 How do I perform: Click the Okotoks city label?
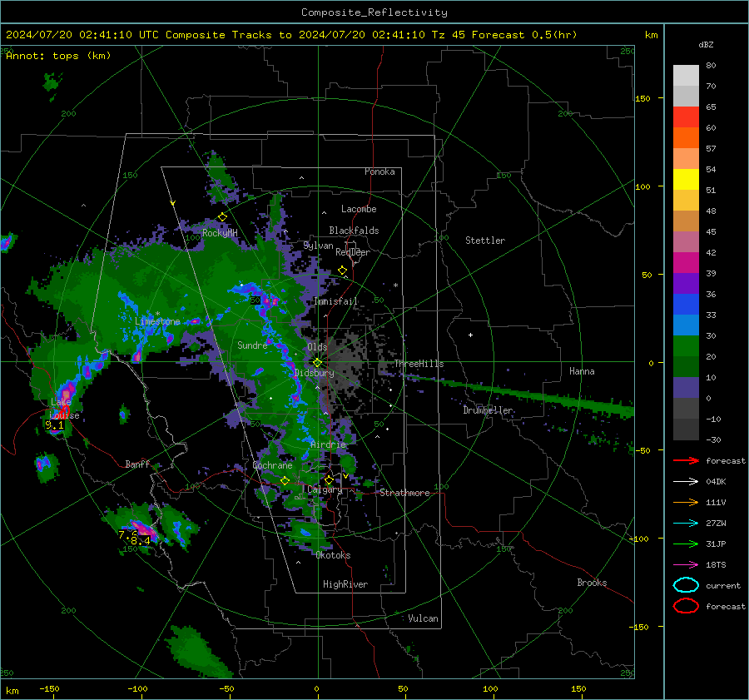(333, 555)
